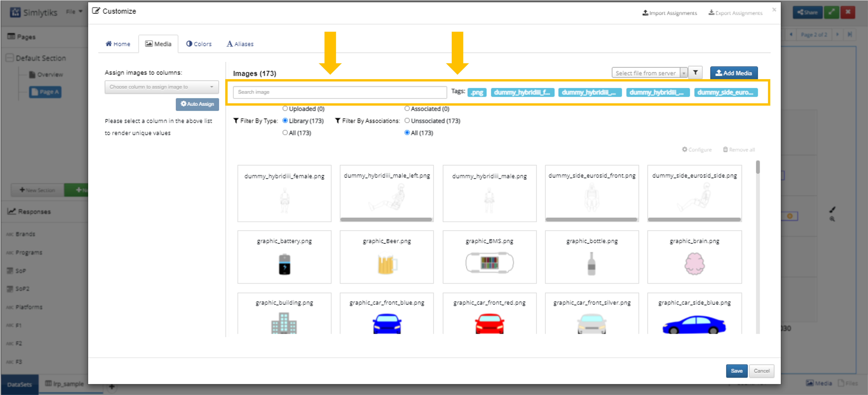Select the Uploaded (0) radio button
The image size is (868, 395).
(x=285, y=108)
